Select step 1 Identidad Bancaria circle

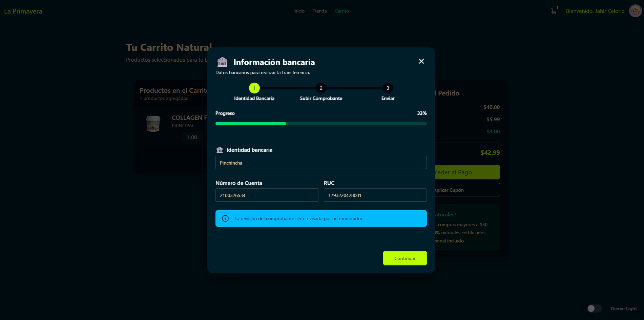(x=254, y=88)
